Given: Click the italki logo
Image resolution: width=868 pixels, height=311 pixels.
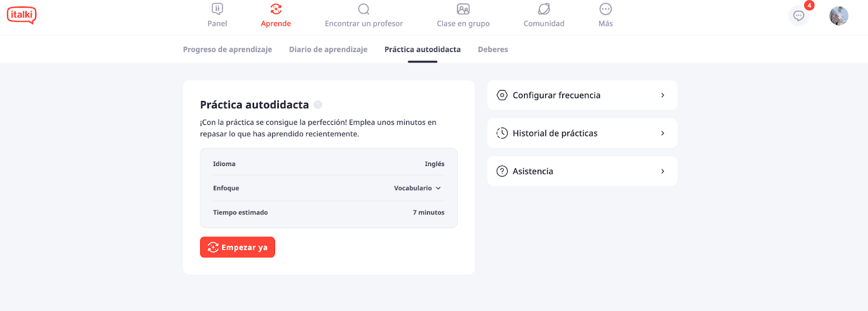Looking at the screenshot, I should pos(22,15).
